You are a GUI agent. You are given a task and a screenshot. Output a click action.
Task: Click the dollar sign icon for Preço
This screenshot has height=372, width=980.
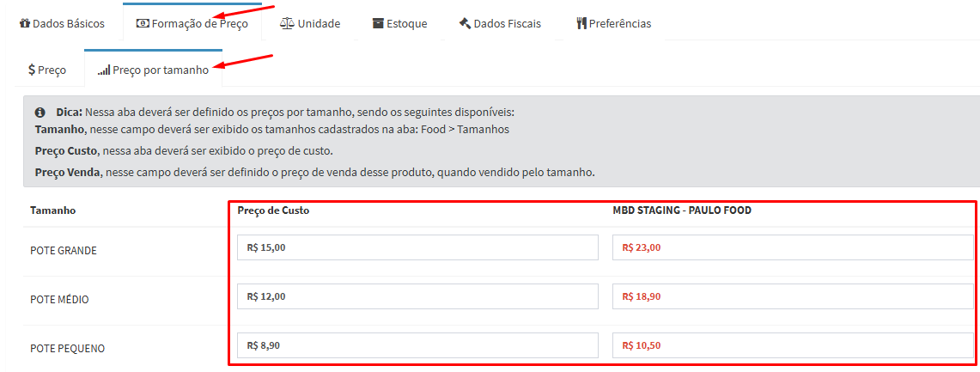click(32, 70)
